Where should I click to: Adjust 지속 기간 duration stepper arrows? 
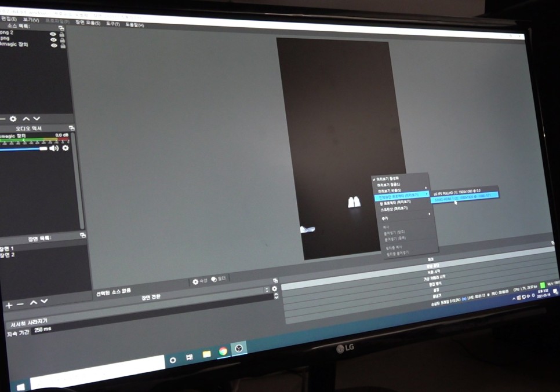coord(276,296)
